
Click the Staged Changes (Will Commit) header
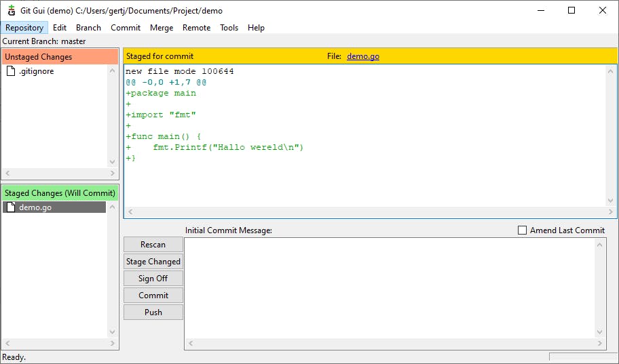60,193
